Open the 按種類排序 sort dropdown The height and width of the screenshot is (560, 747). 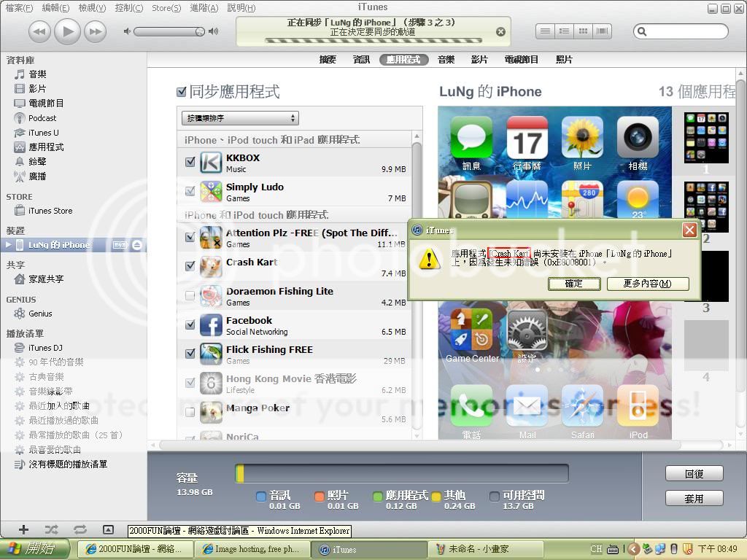pos(239,118)
